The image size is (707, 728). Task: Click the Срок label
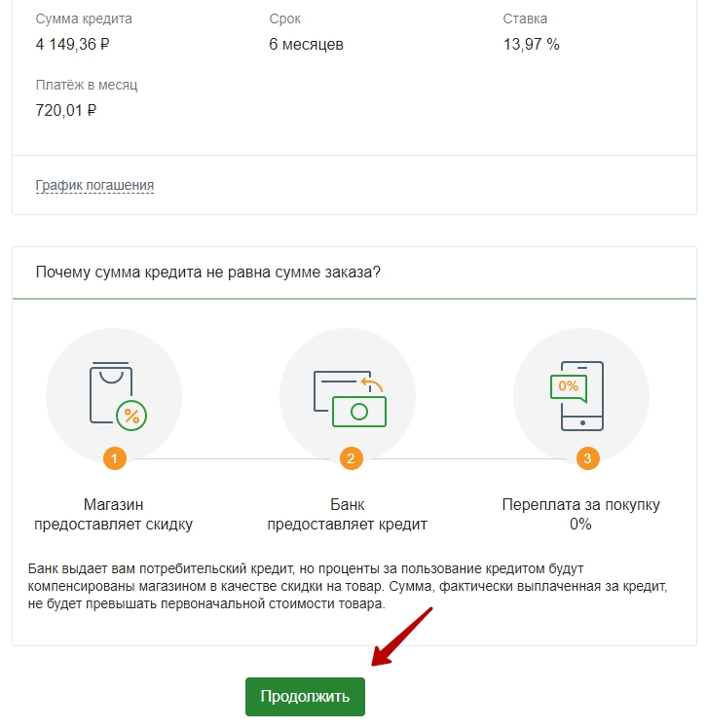click(284, 19)
